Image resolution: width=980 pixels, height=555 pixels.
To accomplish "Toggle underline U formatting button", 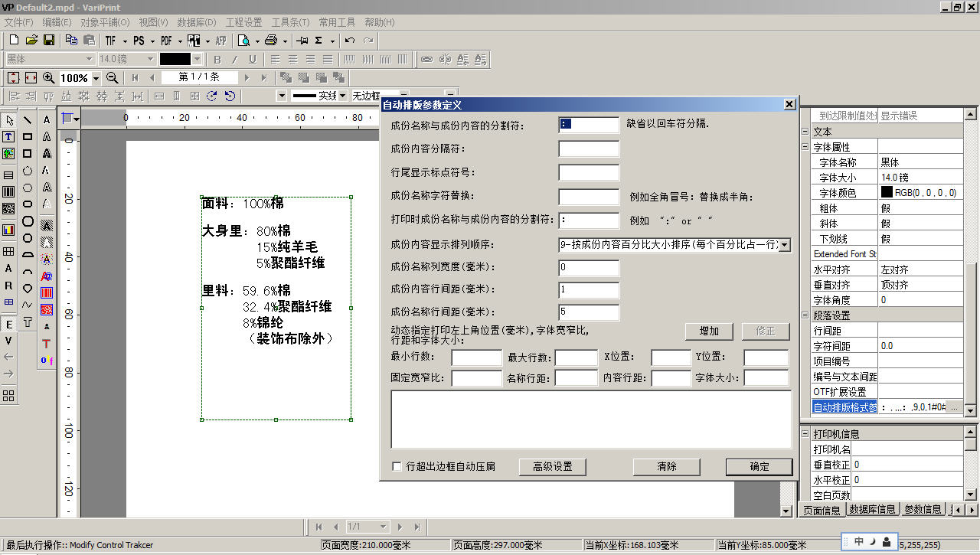I will click(252, 59).
